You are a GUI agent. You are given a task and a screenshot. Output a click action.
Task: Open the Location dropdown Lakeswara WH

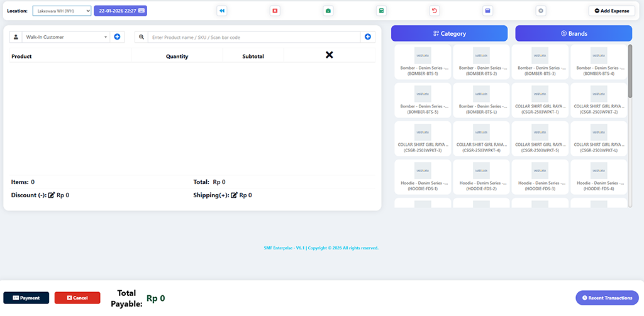pyautogui.click(x=62, y=11)
